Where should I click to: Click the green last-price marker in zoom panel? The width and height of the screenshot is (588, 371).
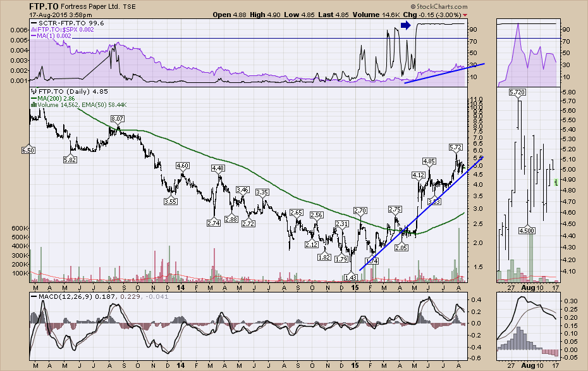click(555, 182)
